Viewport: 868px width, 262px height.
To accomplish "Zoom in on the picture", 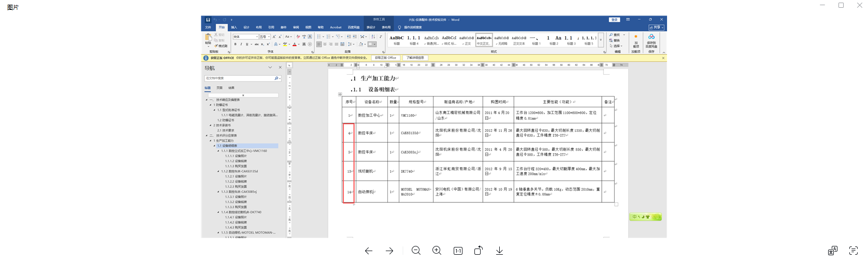I will (437, 251).
